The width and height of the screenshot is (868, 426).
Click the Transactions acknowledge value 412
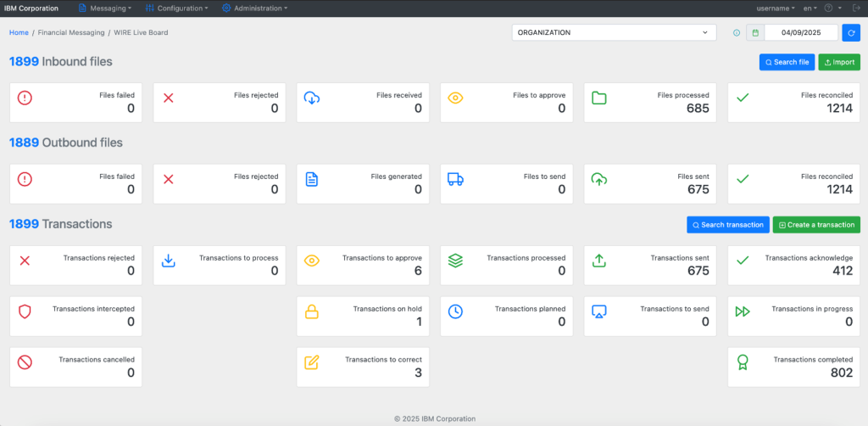click(x=843, y=271)
